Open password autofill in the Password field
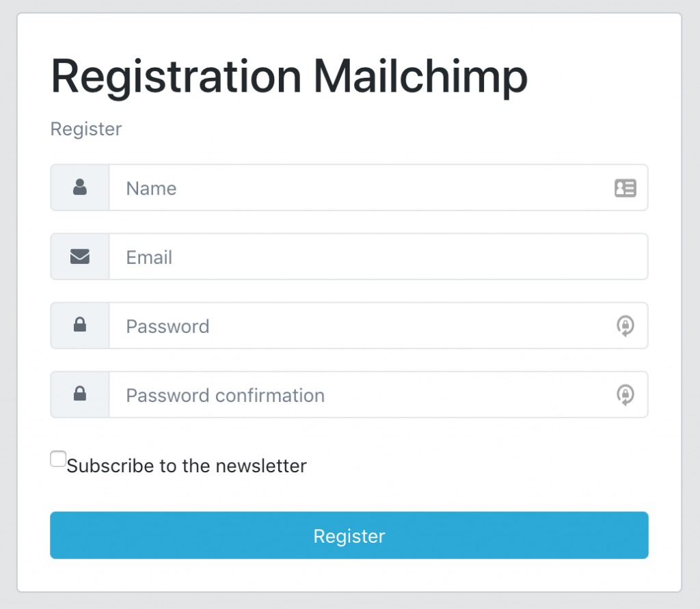700x609 pixels. tap(625, 326)
